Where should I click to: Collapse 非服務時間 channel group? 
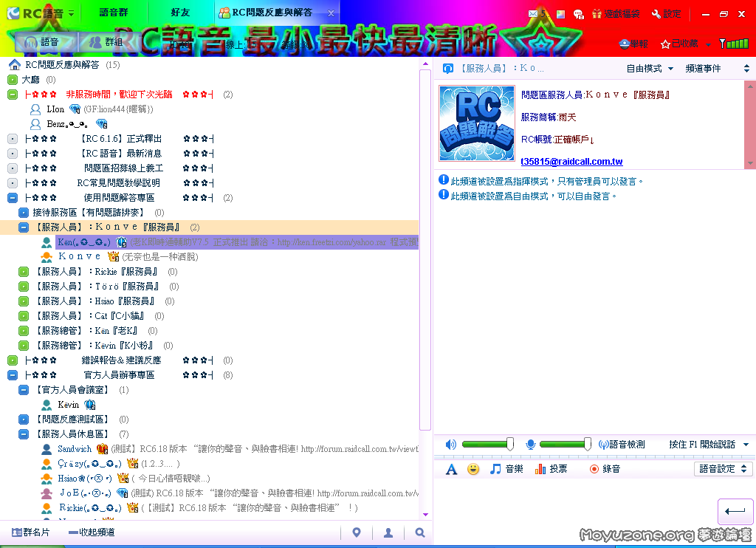click(13, 95)
